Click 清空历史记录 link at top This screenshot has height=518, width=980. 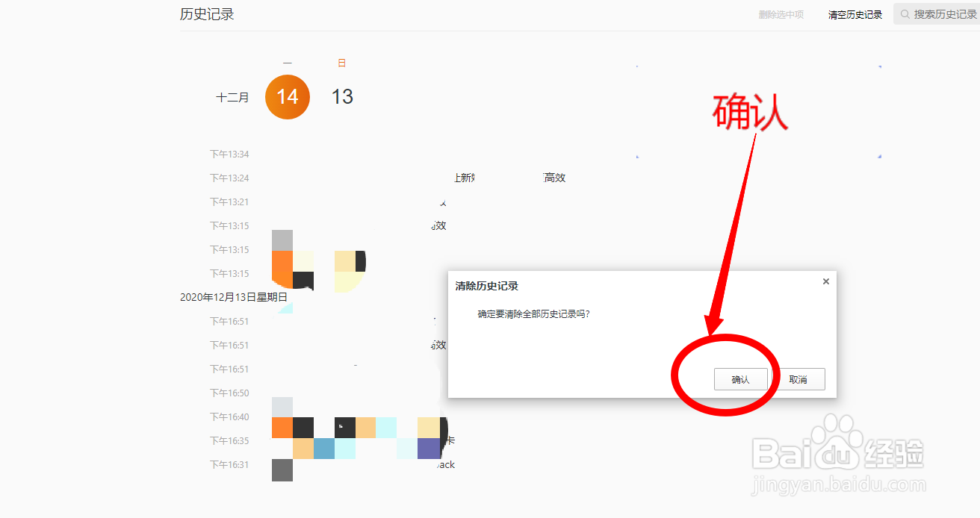click(x=855, y=14)
